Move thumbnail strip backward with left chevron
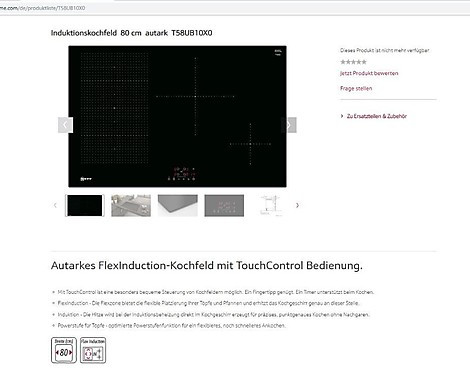This screenshot has width=470, height=370. (55, 205)
